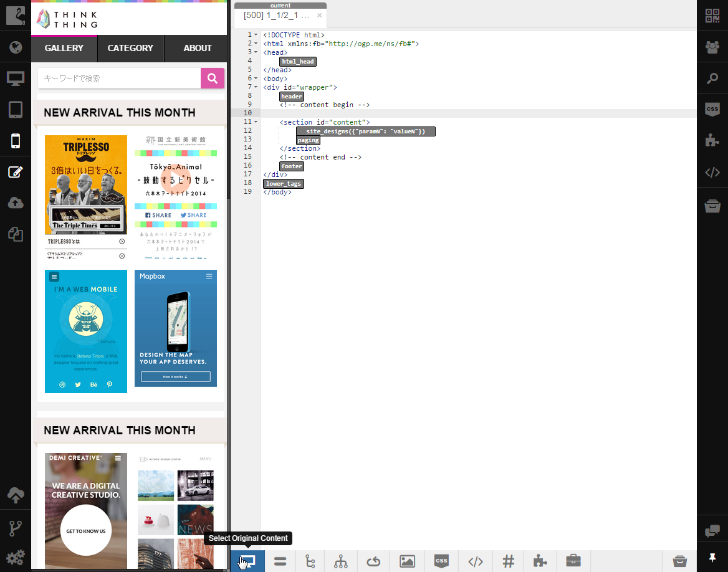Viewport: 728px width, 572px height.
Task: Click the '</body>' closing tag text
Action: click(x=277, y=192)
